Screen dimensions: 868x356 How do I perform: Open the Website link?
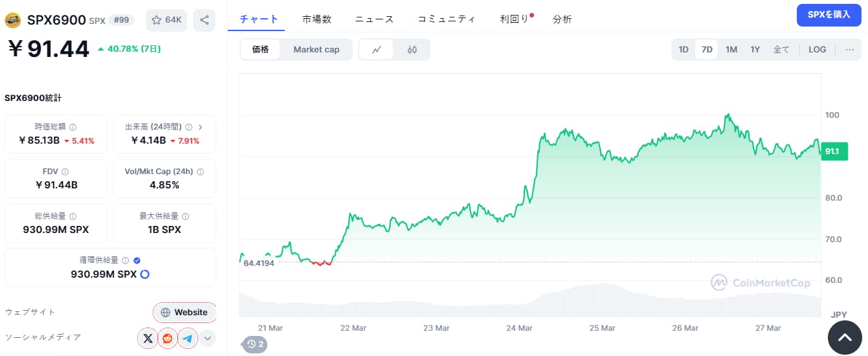click(x=184, y=312)
